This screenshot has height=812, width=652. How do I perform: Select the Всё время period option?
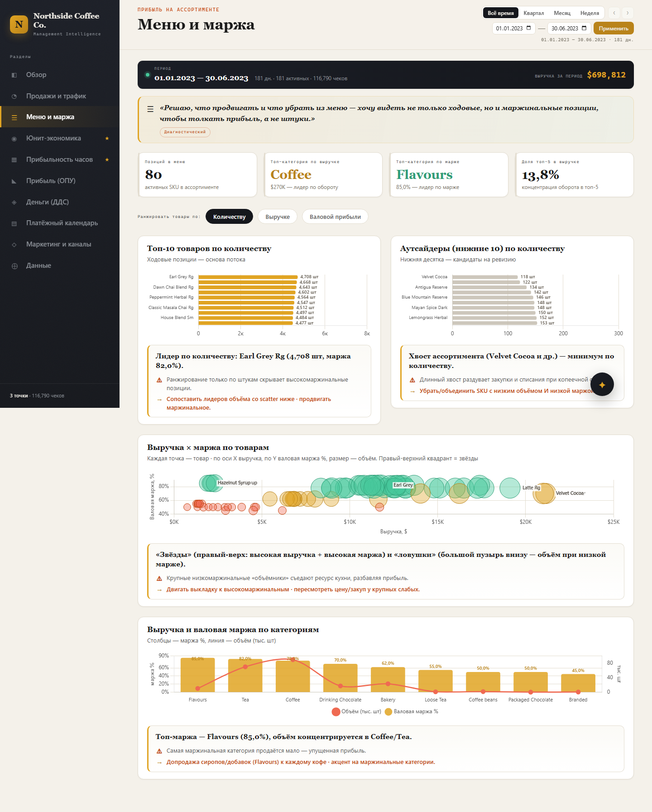[x=501, y=13]
